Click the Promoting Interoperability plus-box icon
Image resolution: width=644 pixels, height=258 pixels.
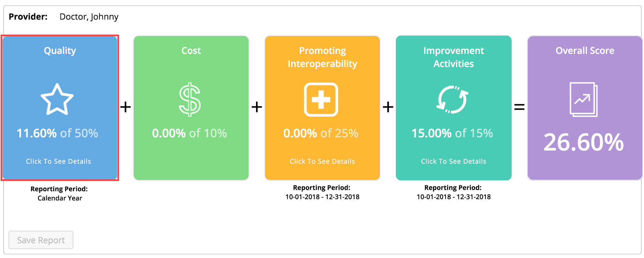pyautogui.click(x=321, y=99)
